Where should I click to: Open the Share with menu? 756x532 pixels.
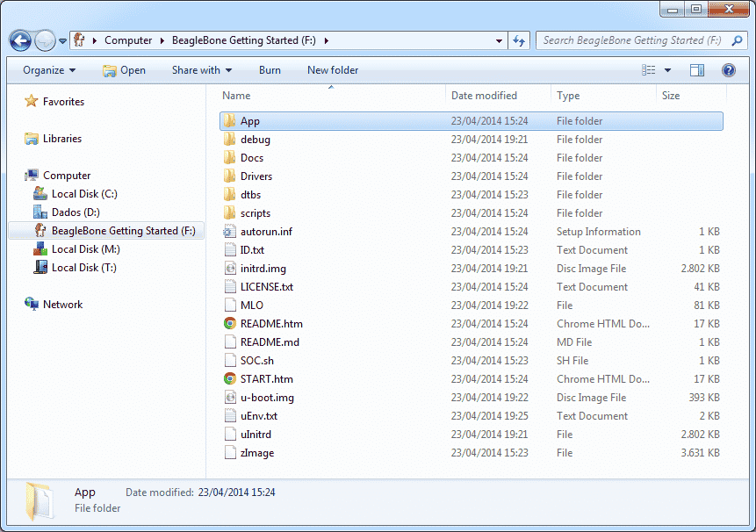(x=202, y=70)
